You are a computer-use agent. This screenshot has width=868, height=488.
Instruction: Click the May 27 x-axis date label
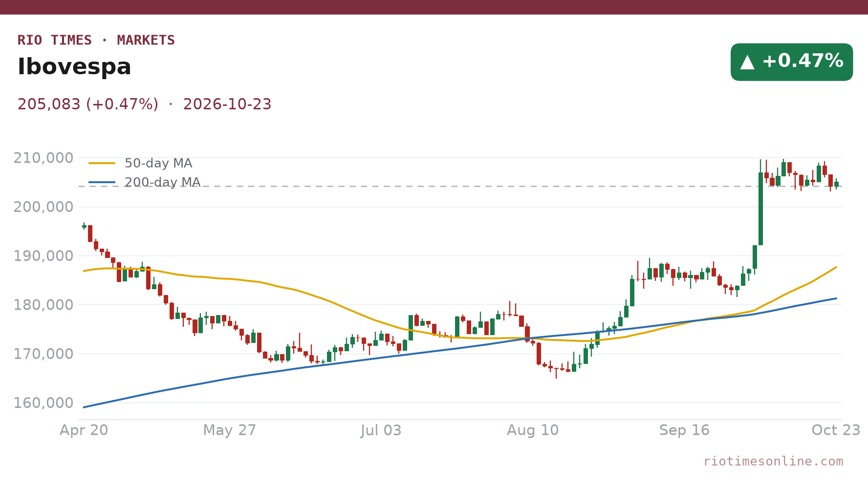tap(230, 430)
